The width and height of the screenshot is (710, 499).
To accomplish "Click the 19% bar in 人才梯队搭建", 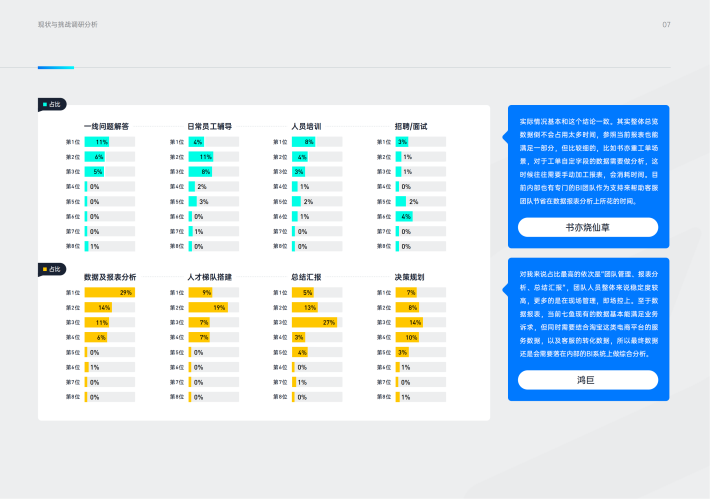I will click(x=206, y=307).
